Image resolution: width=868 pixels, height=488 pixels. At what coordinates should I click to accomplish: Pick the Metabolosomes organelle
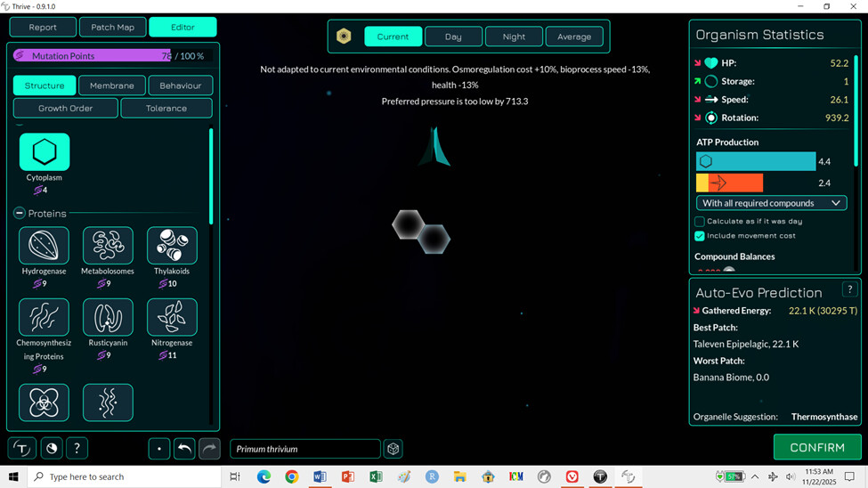[108, 246]
